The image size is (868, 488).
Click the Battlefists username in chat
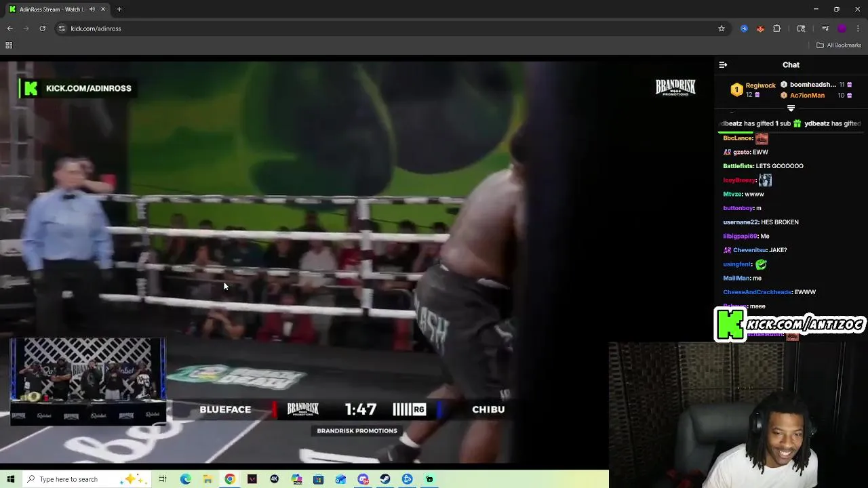(x=738, y=166)
